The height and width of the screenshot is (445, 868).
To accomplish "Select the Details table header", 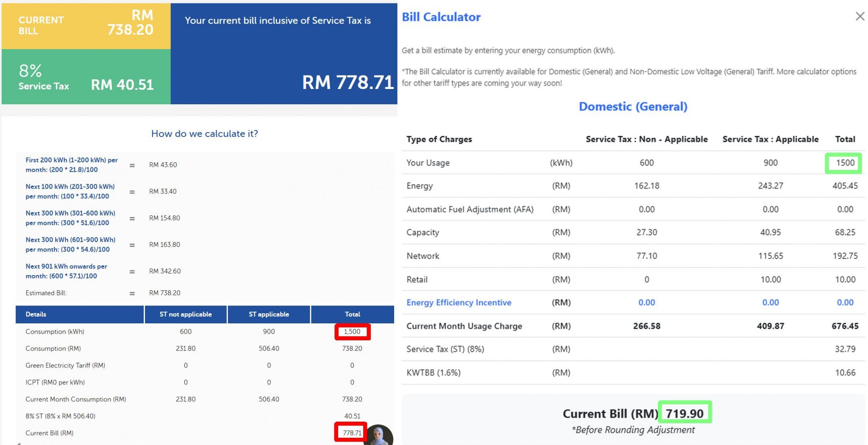I will pyautogui.click(x=36, y=314).
